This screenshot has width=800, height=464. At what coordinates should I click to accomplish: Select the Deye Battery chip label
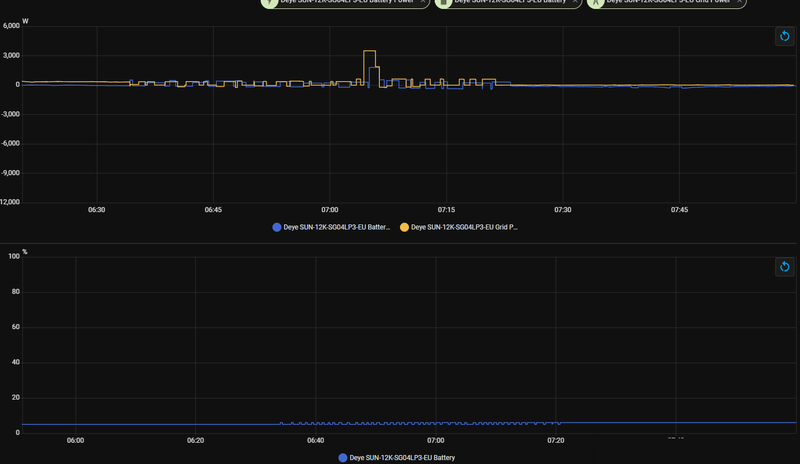[510, 2]
